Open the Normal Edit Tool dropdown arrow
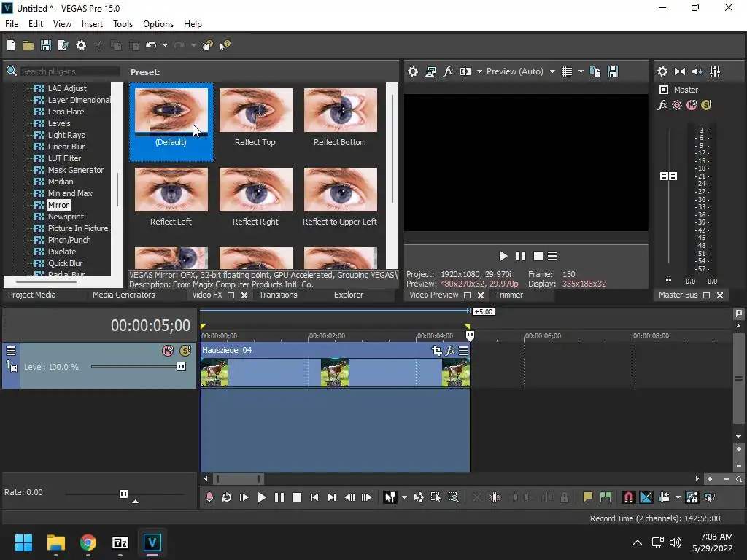This screenshot has height=560, width=747. (x=404, y=497)
